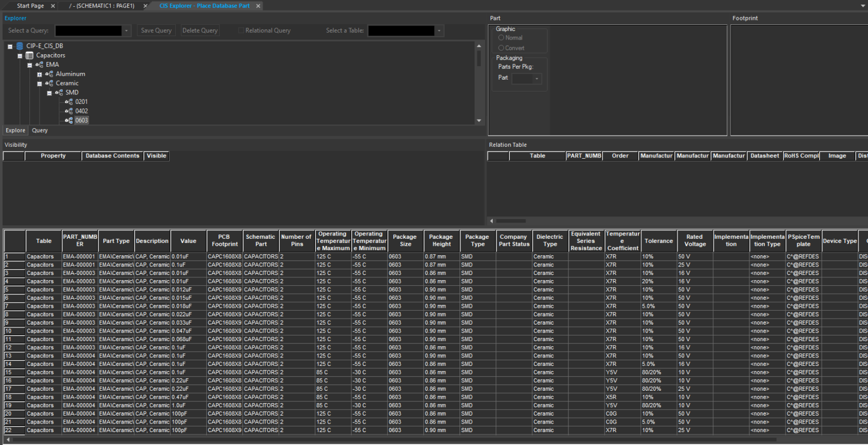Click the 0201 package node icon

click(69, 102)
